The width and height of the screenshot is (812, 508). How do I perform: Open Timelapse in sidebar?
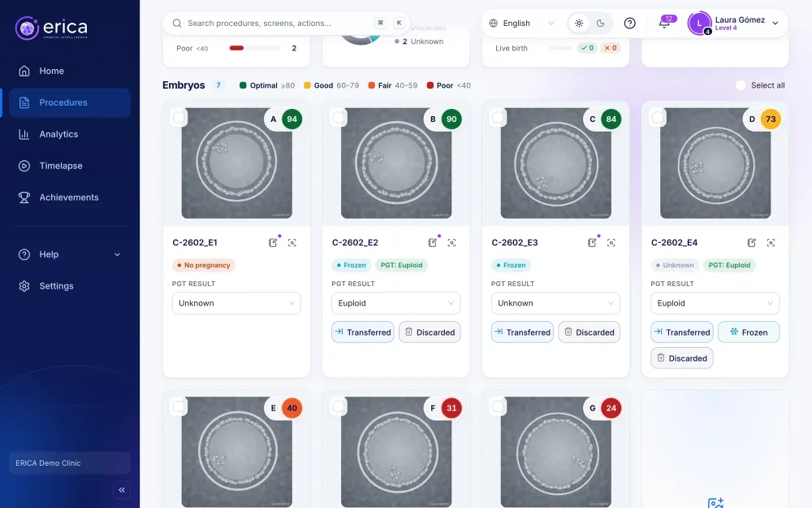coord(70,166)
